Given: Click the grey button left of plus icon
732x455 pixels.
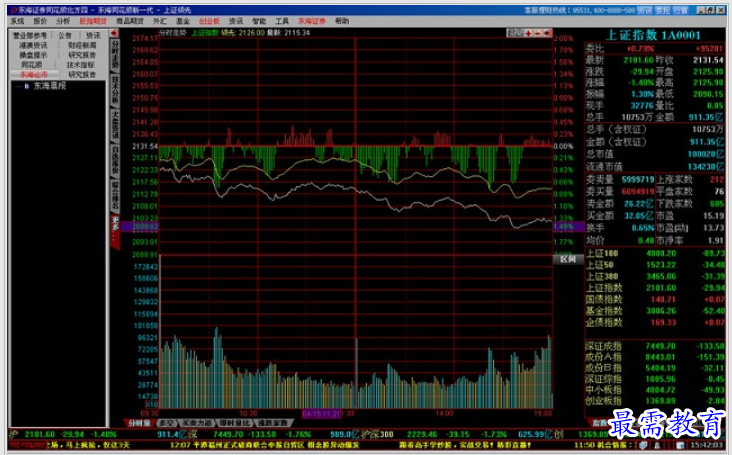Looking at the screenshot, I should point(515,33).
